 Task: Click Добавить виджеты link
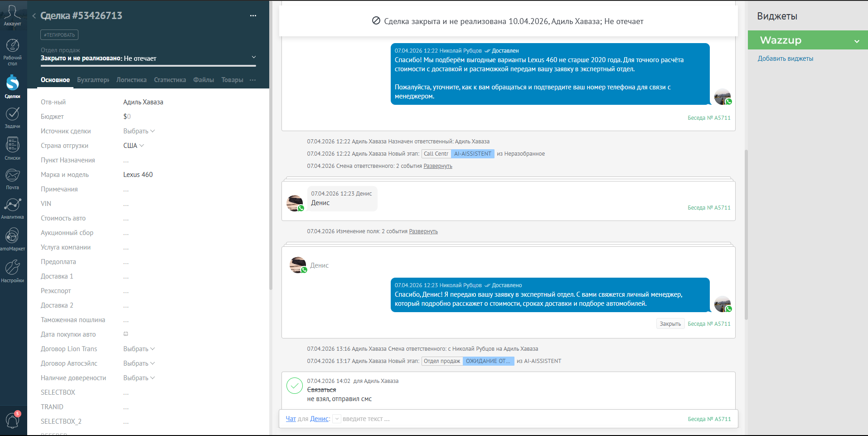786,59
